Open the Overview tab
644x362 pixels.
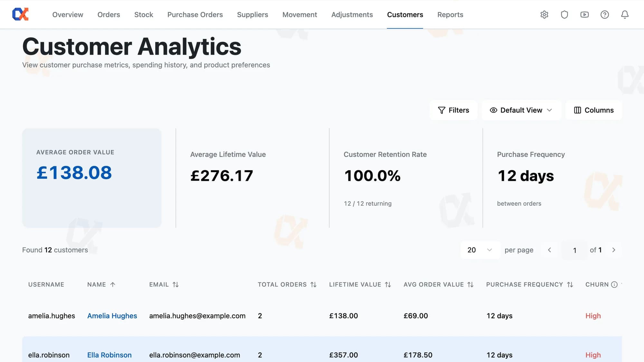(68, 14)
